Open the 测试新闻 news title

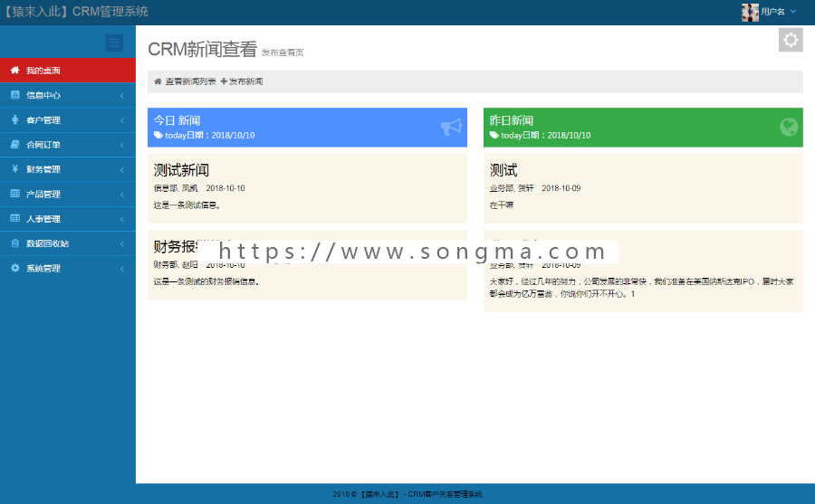[x=181, y=170]
